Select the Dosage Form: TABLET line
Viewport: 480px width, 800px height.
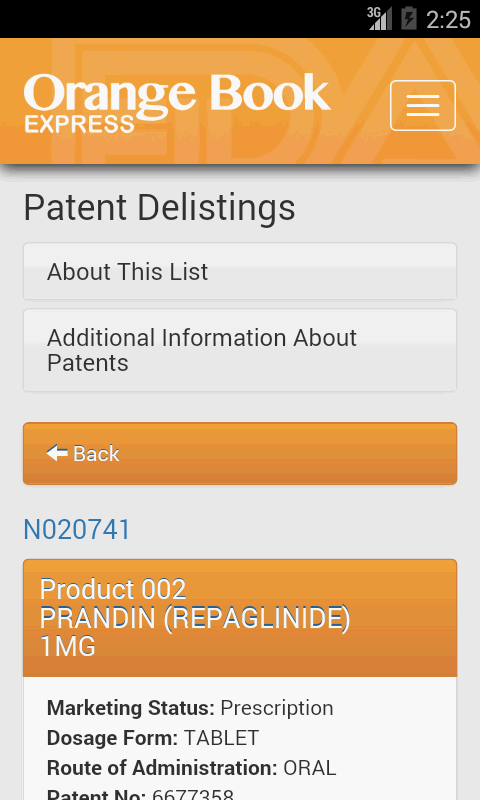tap(153, 738)
